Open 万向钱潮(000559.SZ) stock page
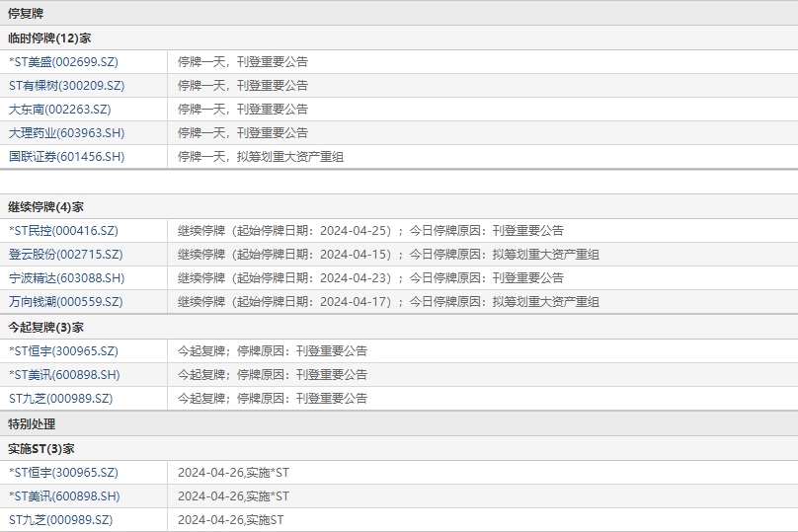Image resolution: width=798 pixels, height=532 pixels. pyautogui.click(x=66, y=301)
